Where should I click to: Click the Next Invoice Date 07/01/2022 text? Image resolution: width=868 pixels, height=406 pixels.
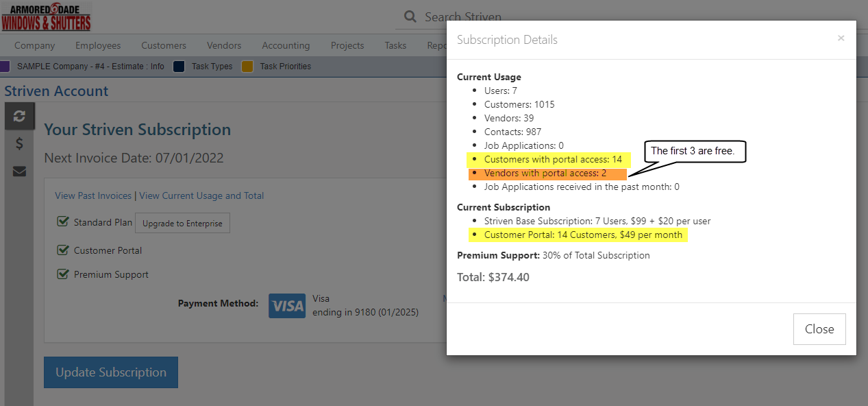click(x=134, y=158)
